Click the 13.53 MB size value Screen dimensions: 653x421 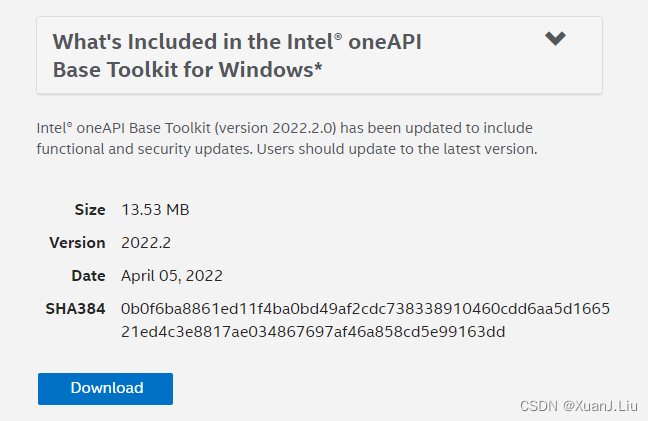tap(155, 210)
